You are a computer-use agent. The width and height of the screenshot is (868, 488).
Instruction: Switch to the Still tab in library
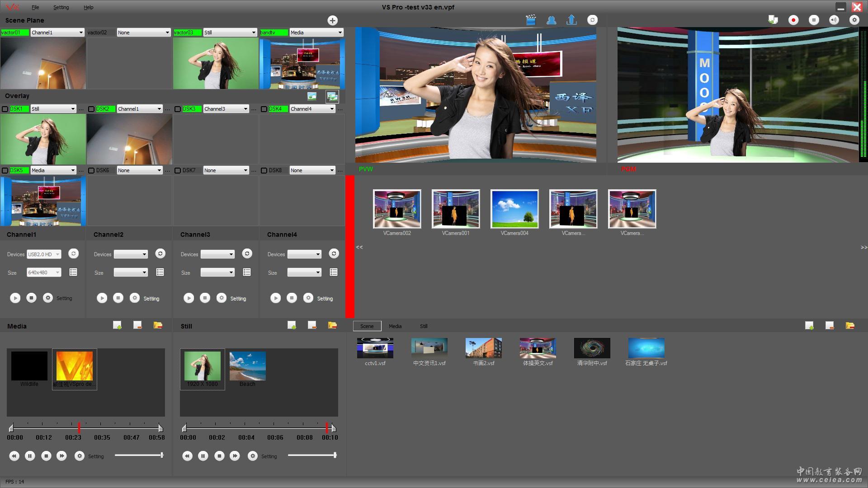coord(423,326)
